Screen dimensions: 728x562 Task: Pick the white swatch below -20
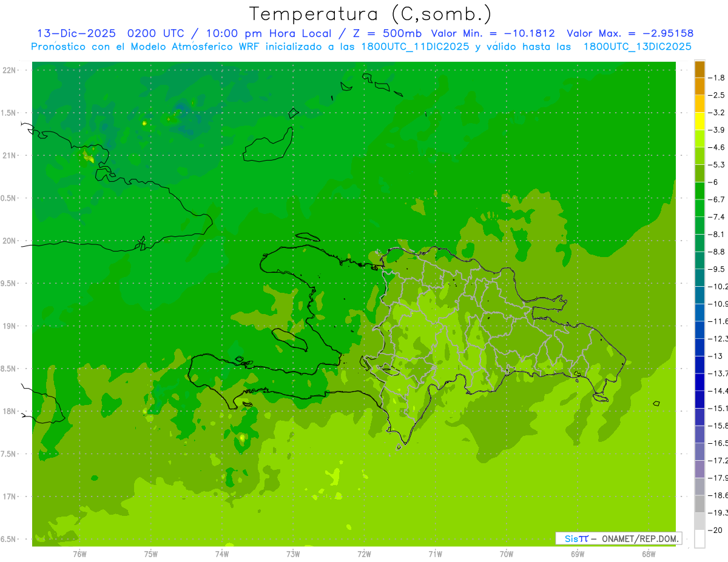point(699,539)
